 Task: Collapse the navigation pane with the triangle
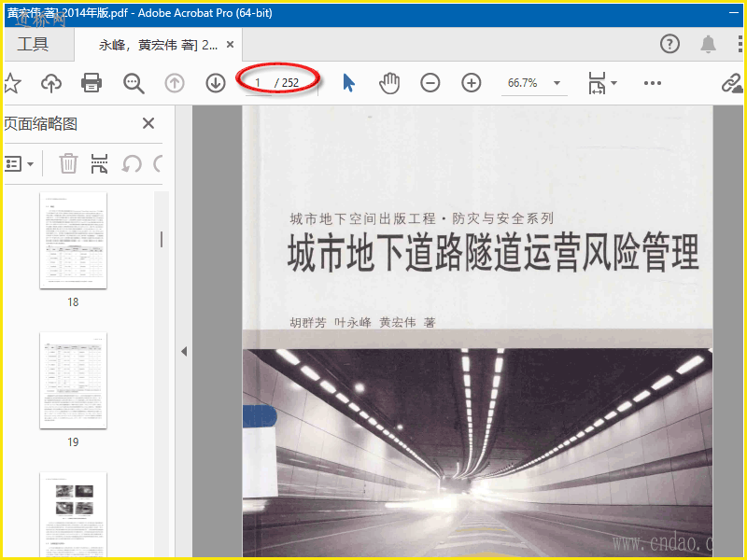coord(184,352)
